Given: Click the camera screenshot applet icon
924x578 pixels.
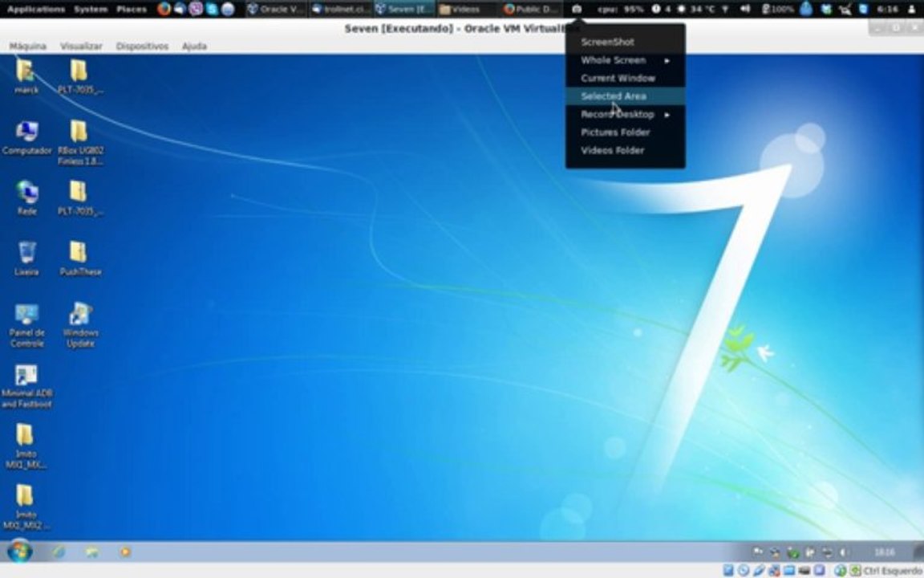Looking at the screenshot, I should (577, 9).
